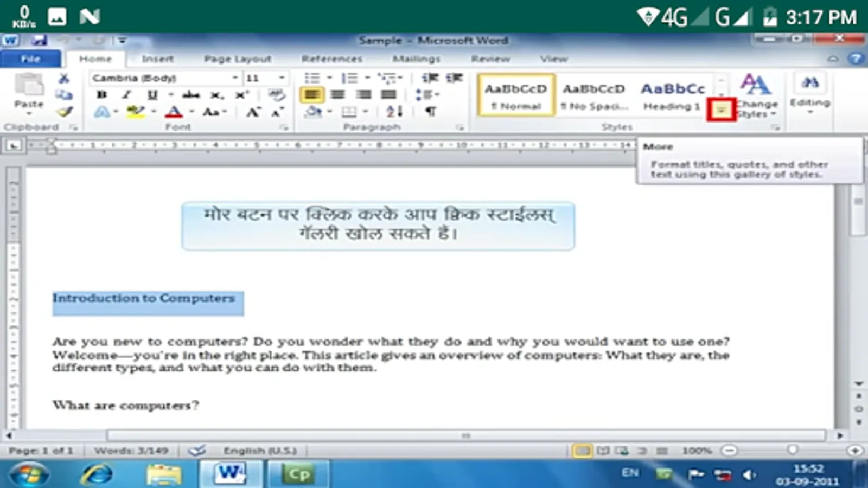This screenshot has width=868, height=488.
Task: Open Windows Explorer folder on taskbar
Action: [x=163, y=474]
